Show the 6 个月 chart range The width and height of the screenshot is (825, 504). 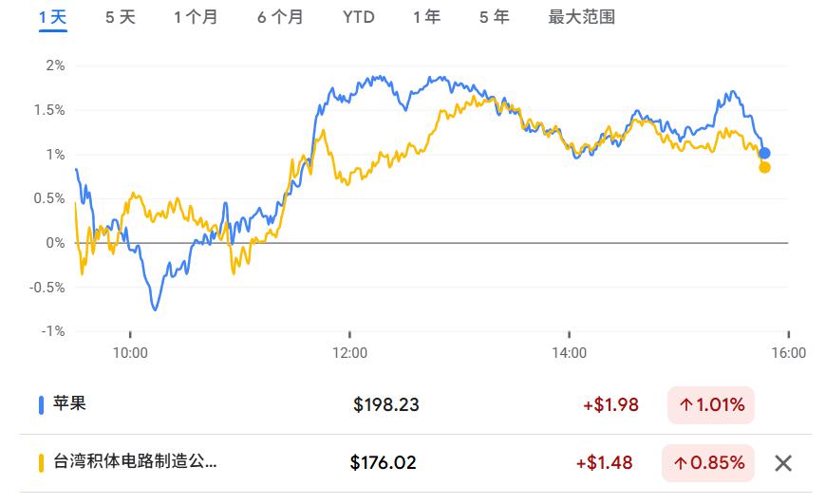tap(280, 17)
